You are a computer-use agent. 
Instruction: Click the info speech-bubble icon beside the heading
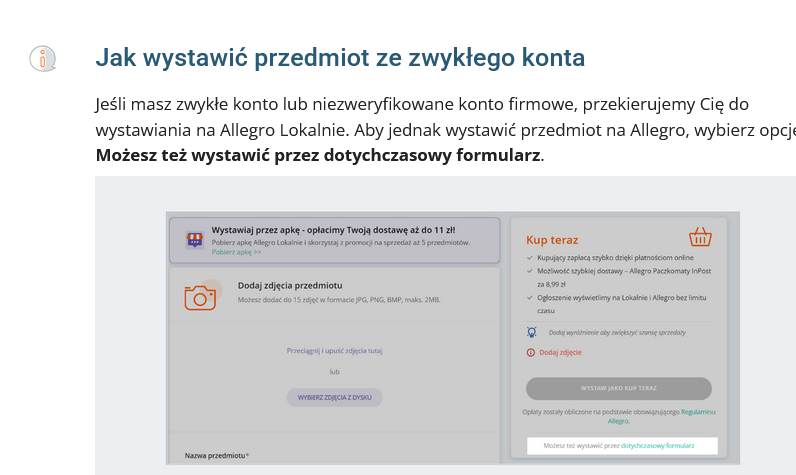(42, 59)
